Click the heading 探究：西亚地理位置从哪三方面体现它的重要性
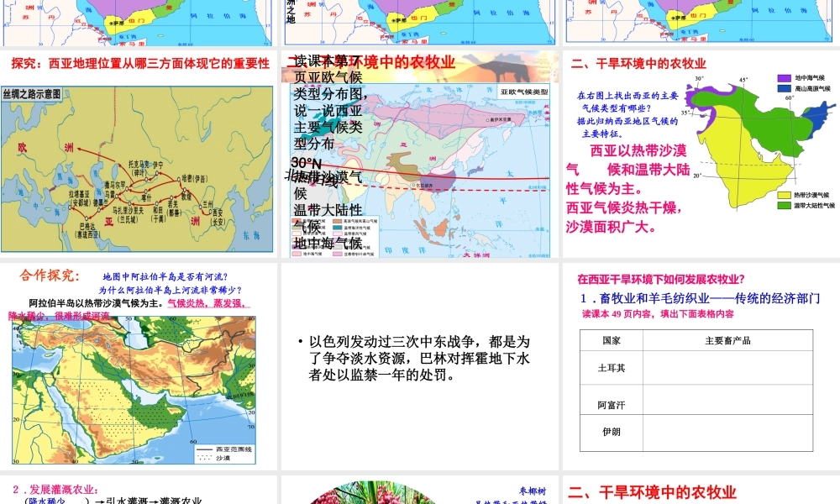840x504 pixels. coord(140,63)
